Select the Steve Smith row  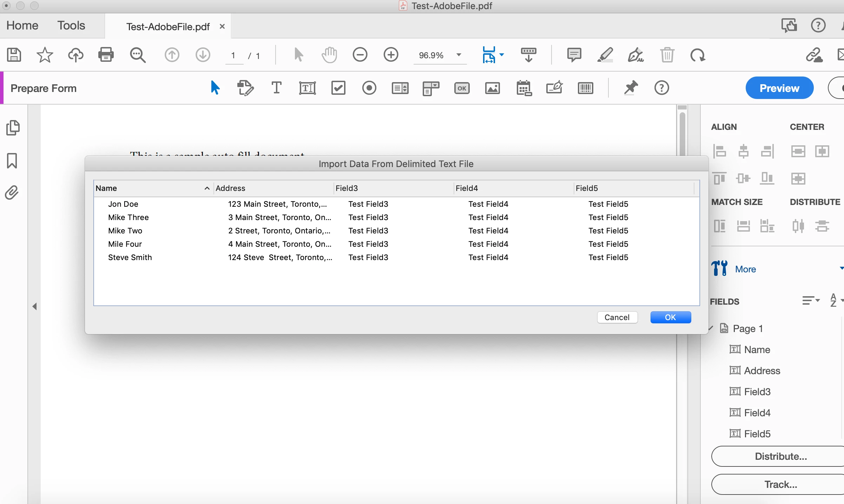(130, 257)
